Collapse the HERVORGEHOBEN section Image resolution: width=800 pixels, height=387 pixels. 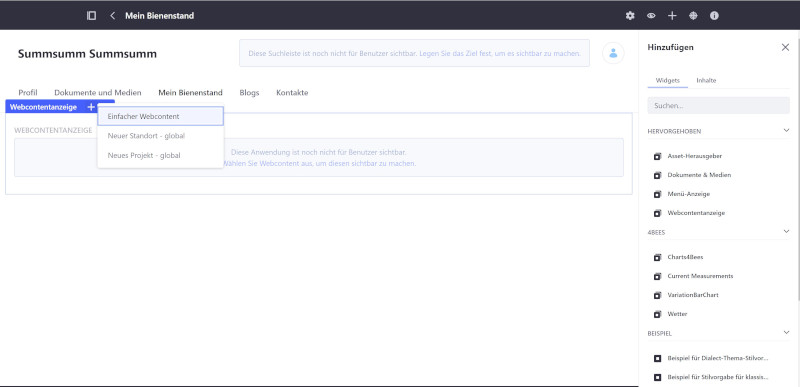point(786,131)
